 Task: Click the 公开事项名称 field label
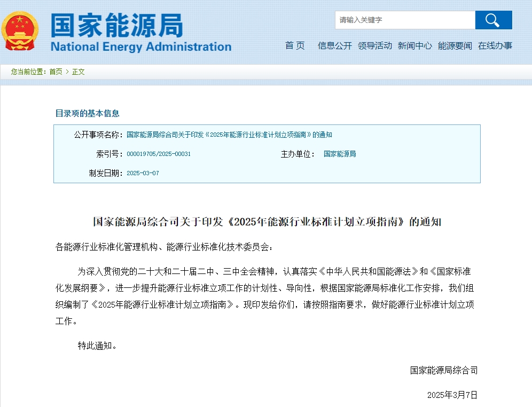point(98,135)
